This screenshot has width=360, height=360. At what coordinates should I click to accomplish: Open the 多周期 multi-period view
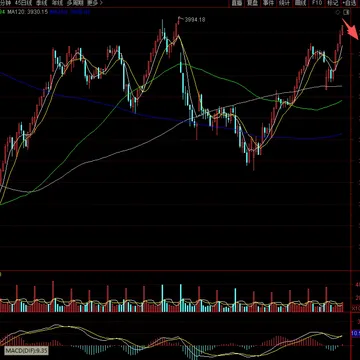pyautogui.click(x=75, y=3)
